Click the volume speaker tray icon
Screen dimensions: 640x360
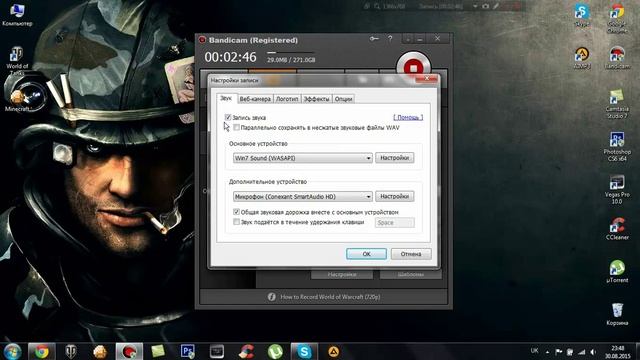tap(593, 352)
